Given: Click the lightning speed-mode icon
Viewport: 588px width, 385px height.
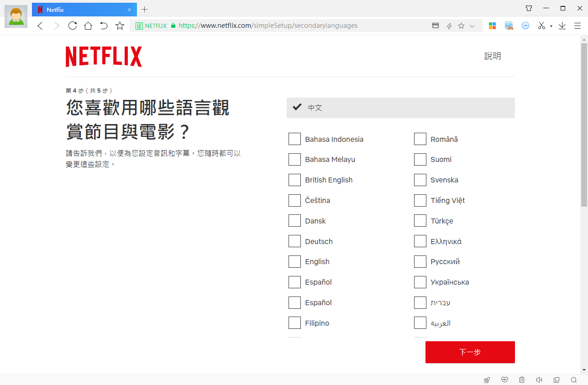Looking at the screenshot, I should [449, 26].
